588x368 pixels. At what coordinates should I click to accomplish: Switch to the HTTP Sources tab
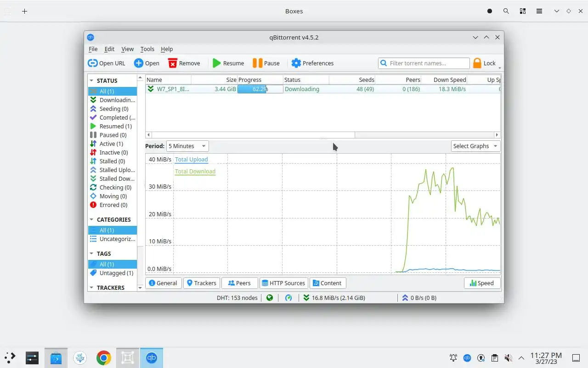click(283, 283)
